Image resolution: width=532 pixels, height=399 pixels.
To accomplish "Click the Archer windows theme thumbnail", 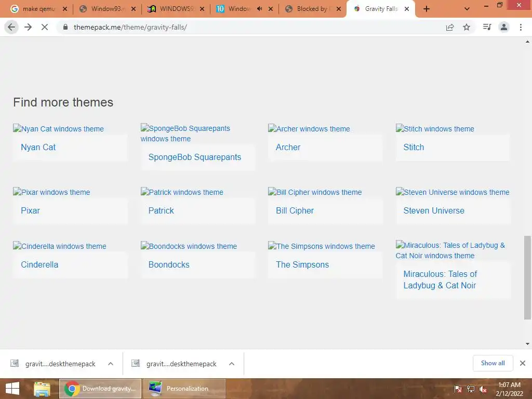I will [309, 129].
